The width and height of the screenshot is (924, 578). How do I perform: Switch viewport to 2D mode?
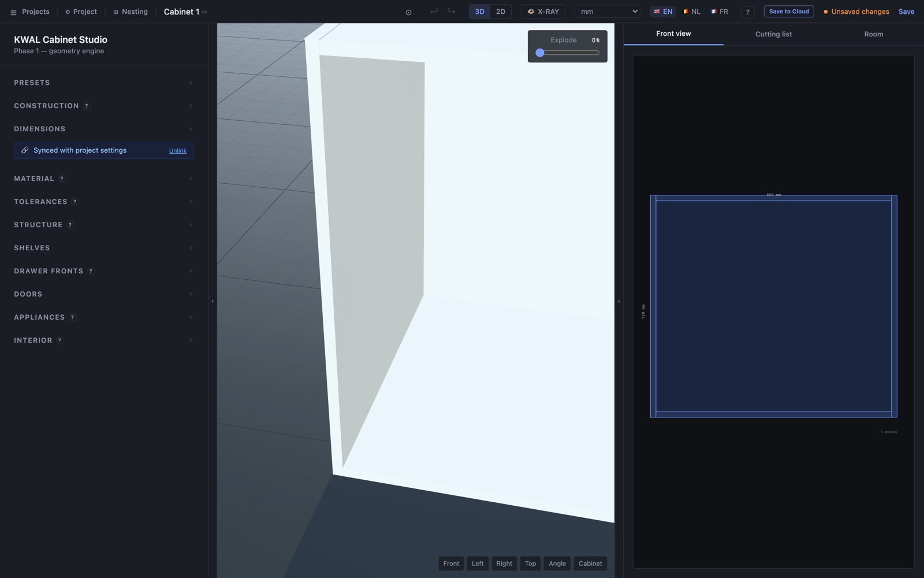[x=501, y=12]
